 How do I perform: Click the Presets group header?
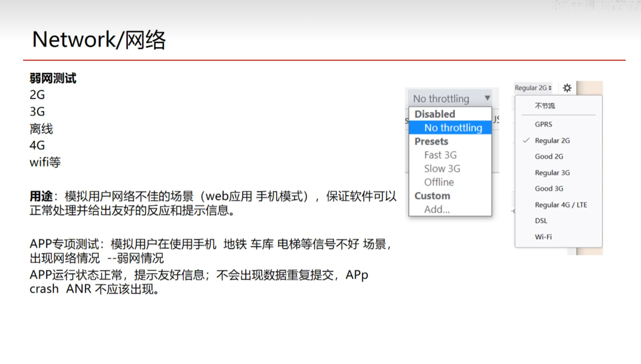pyautogui.click(x=431, y=141)
